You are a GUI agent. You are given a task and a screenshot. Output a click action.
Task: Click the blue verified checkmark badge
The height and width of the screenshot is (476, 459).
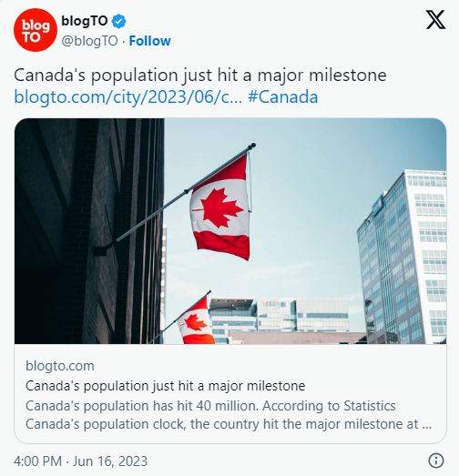118,21
